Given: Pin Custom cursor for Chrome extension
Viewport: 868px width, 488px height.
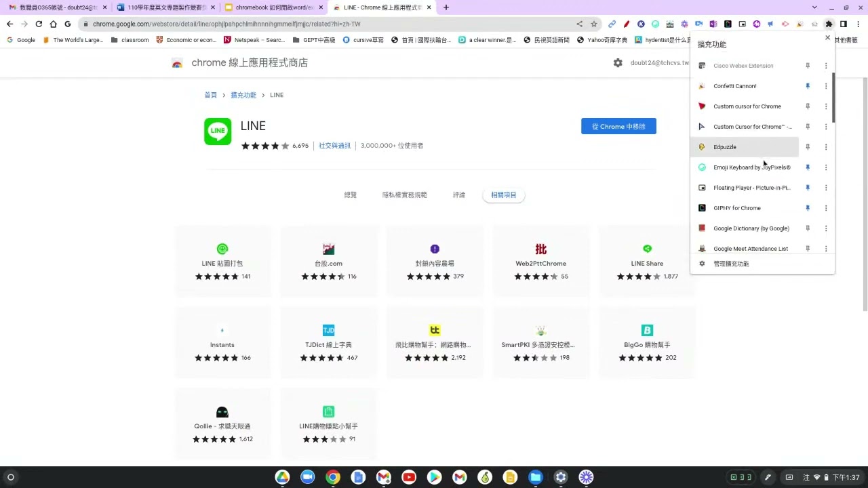Looking at the screenshot, I should click(807, 106).
